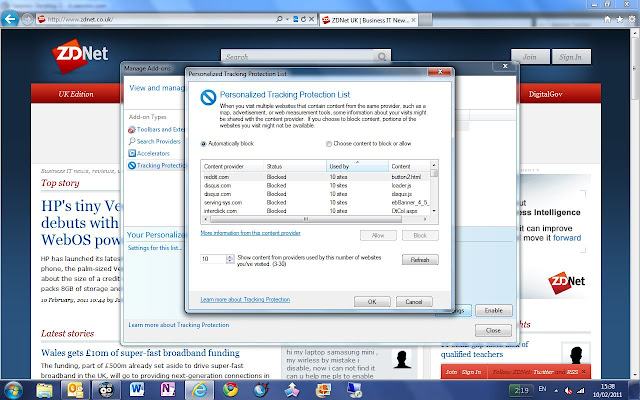Click the websites number field showing 10
This screenshot has width=640, height=400.
point(213,259)
